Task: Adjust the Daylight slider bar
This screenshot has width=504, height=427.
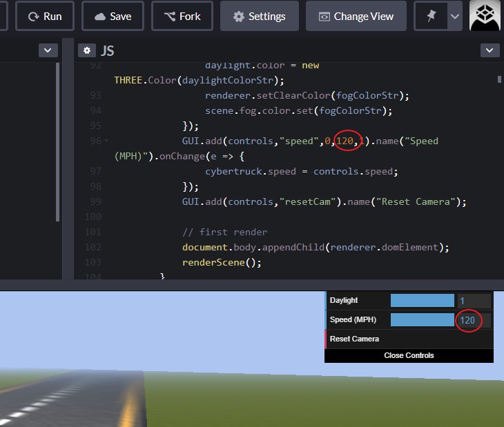Action: (x=422, y=301)
